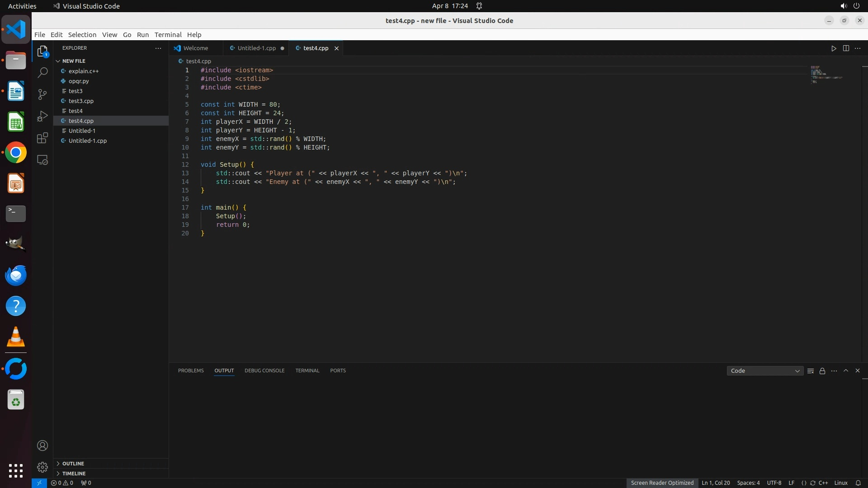Expand the OUTLINE section
Screen dimensions: 868x488
pos(73,464)
